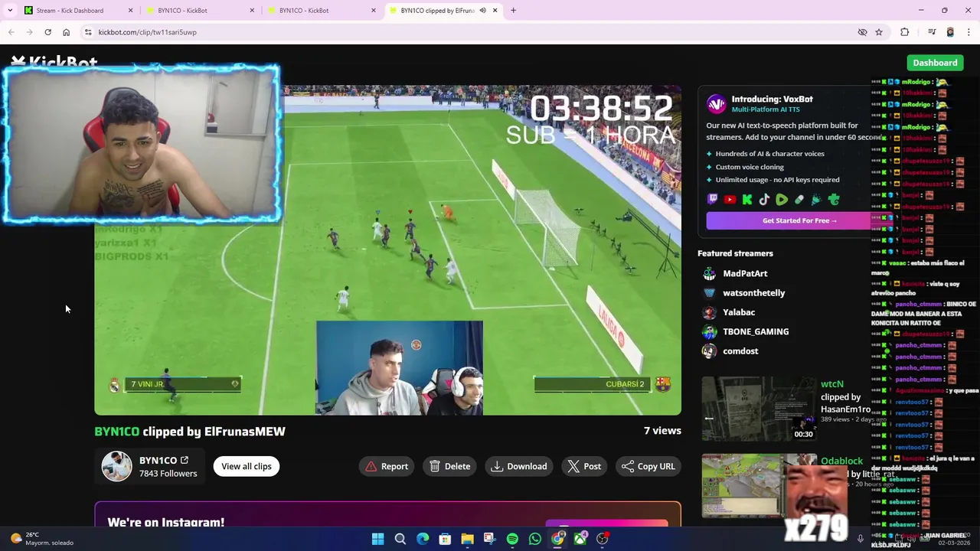
Task: Download the clip
Action: coord(519,466)
